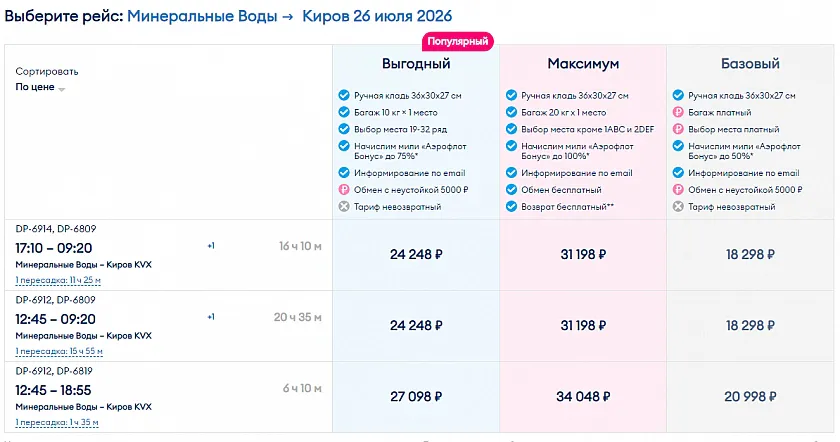The width and height of the screenshot is (840, 442).
Task: Click cross icon by Базовый 'Тариф невозвратный'
Action: click(x=678, y=206)
